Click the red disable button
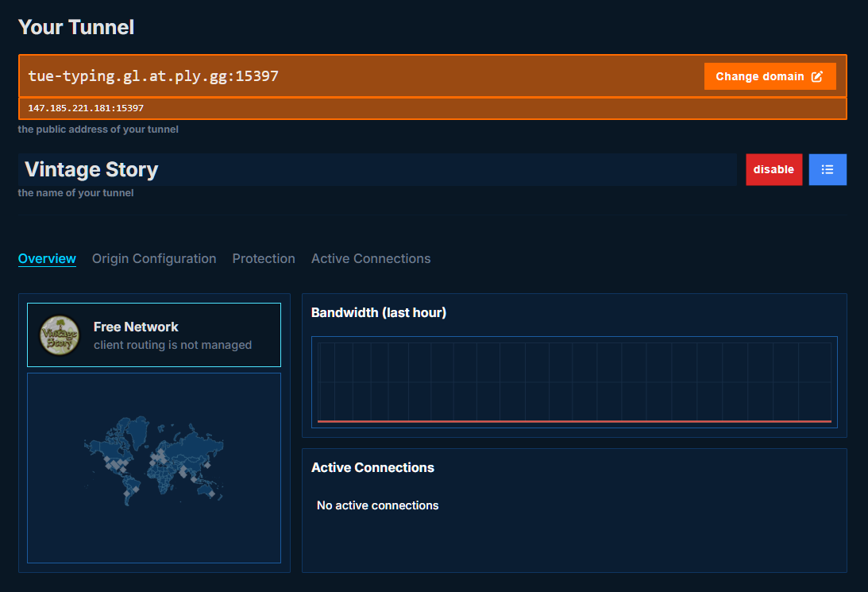The width and height of the screenshot is (868, 592). [x=773, y=169]
